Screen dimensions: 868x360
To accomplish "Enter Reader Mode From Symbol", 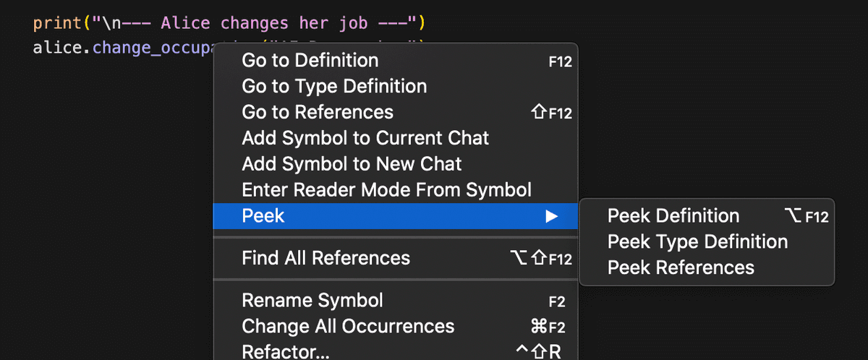I will pyautogui.click(x=386, y=190).
